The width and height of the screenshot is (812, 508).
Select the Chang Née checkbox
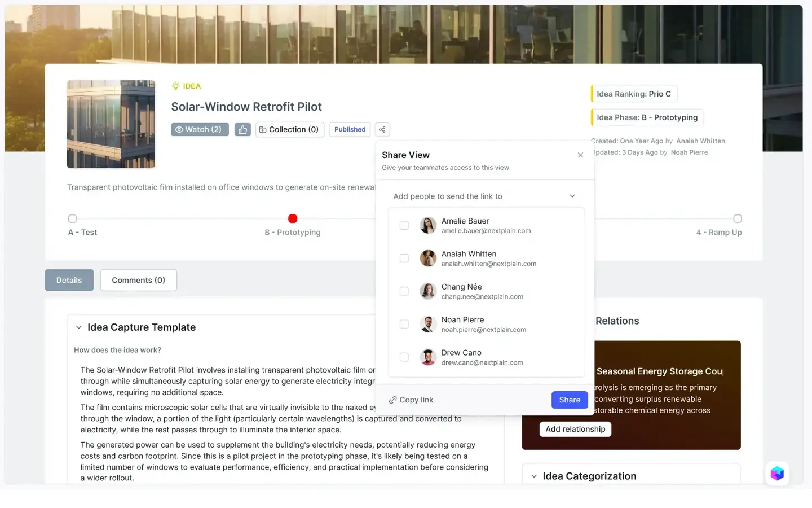[x=404, y=291]
